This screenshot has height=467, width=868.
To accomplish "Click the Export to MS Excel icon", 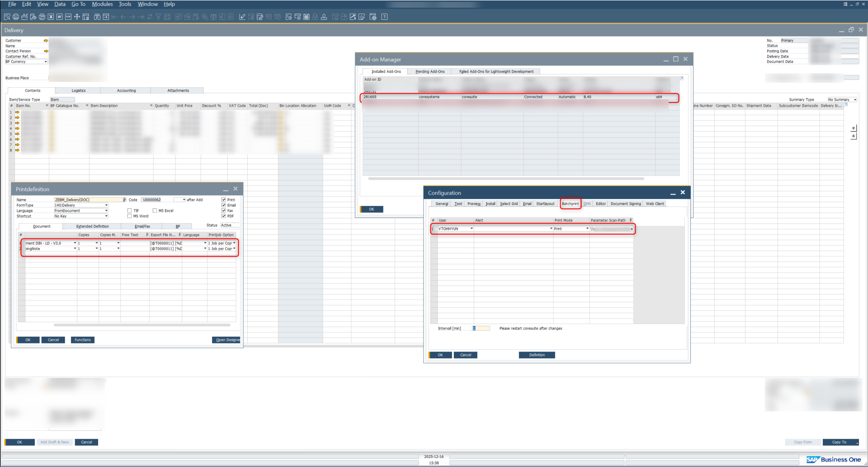I will [x=51, y=17].
